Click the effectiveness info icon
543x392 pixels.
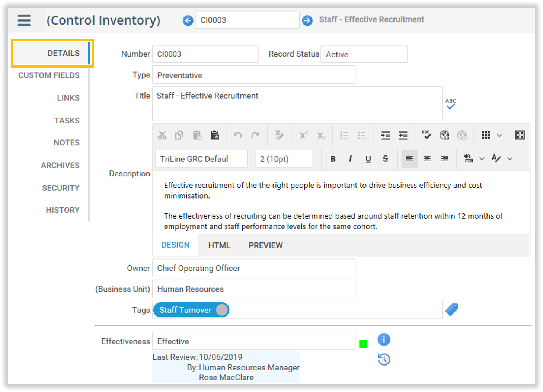384,340
